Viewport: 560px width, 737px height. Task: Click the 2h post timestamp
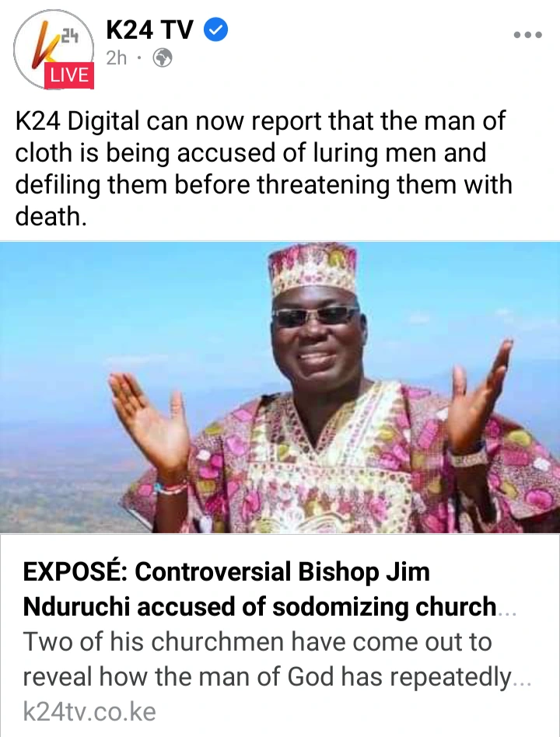[x=117, y=58]
